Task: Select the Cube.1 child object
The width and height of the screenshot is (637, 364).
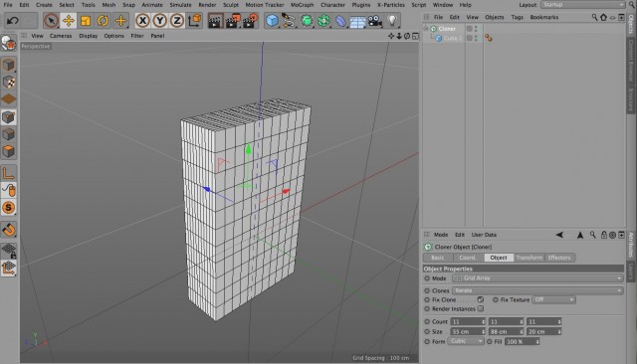Action: (453, 38)
